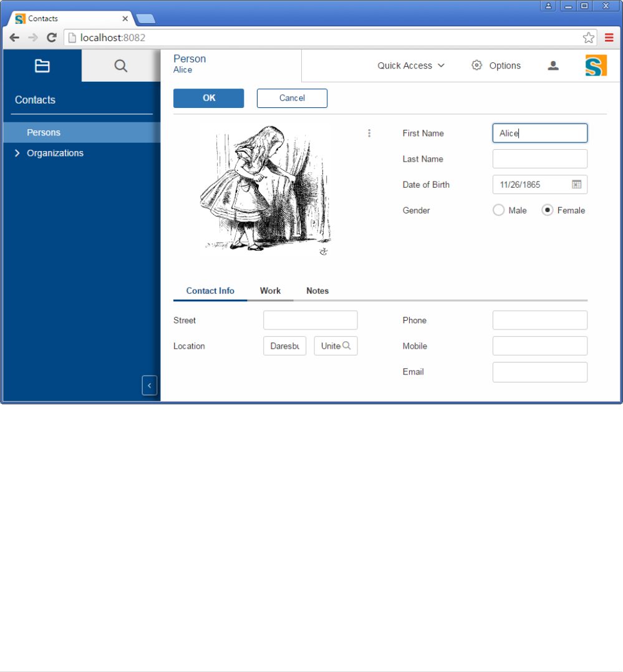Click the Date of Birth field
Screen dimensions: 623x672
[540, 184]
